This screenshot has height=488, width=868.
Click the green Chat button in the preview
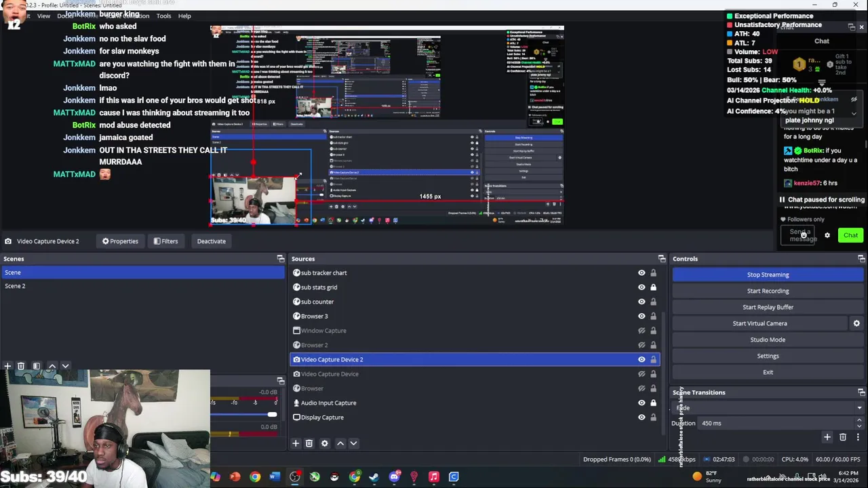tap(850, 235)
